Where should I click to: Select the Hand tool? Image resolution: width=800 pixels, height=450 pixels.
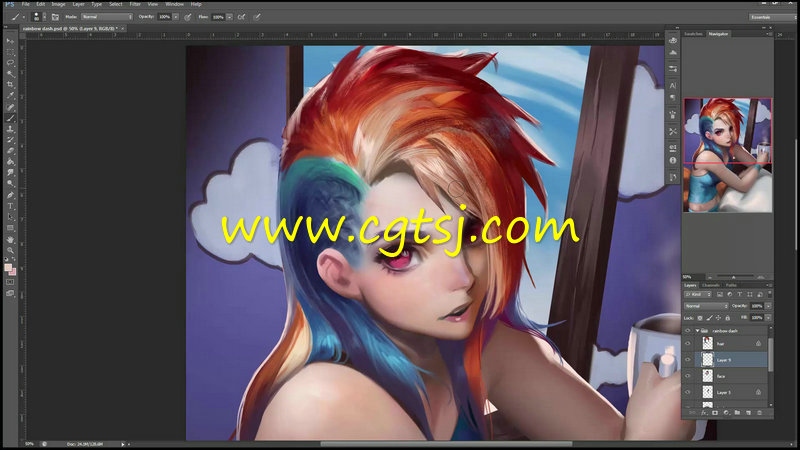(10, 239)
